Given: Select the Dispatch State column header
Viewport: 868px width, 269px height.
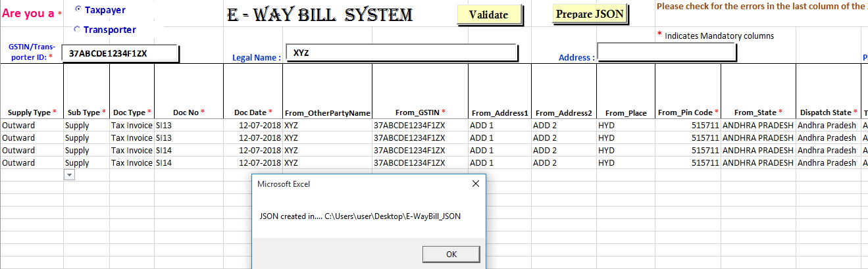Looking at the screenshot, I should tap(828, 112).
